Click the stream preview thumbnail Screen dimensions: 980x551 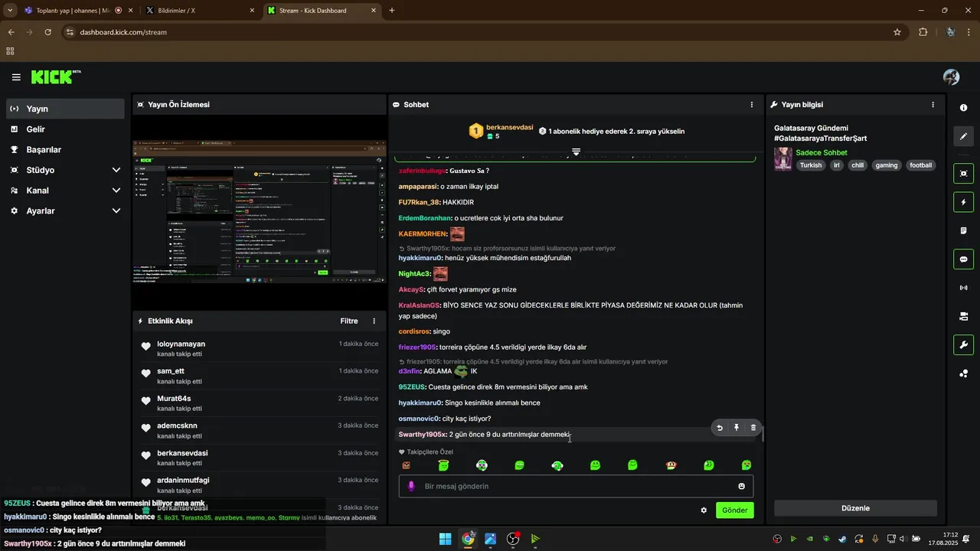pyautogui.click(x=260, y=212)
